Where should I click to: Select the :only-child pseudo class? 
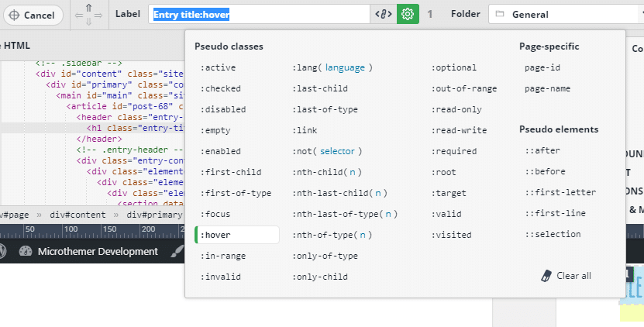pyautogui.click(x=320, y=277)
